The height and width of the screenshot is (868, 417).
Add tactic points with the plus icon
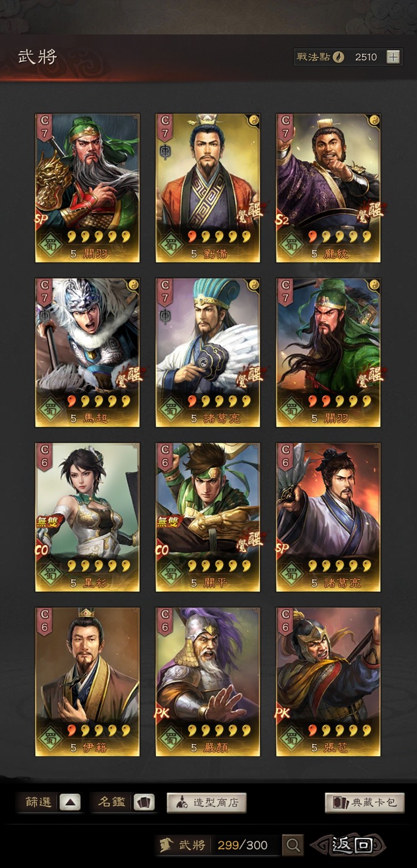pos(393,57)
